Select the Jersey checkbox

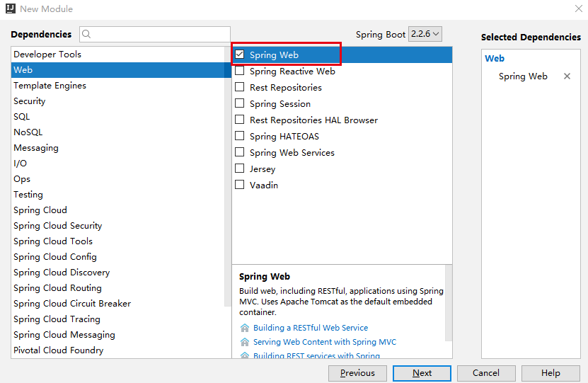click(x=240, y=168)
